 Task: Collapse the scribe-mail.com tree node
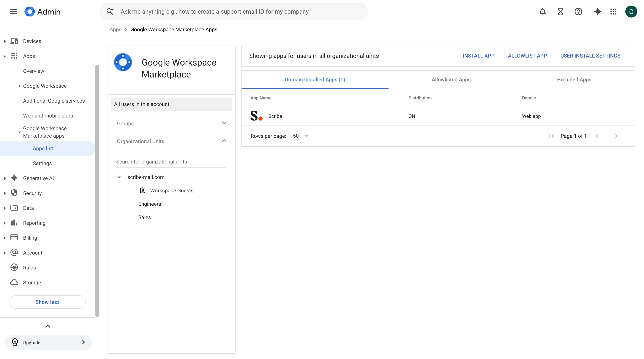click(119, 177)
